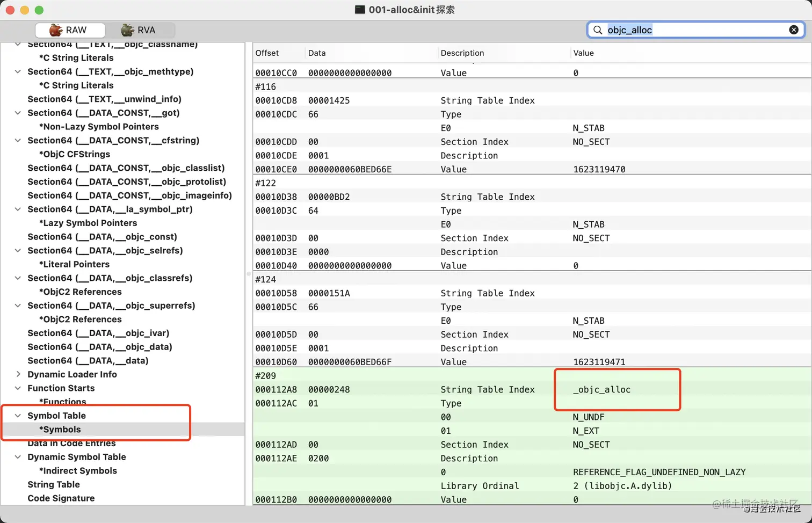The image size is (812, 523).
Task: Click the Value column header
Action: [583, 53]
